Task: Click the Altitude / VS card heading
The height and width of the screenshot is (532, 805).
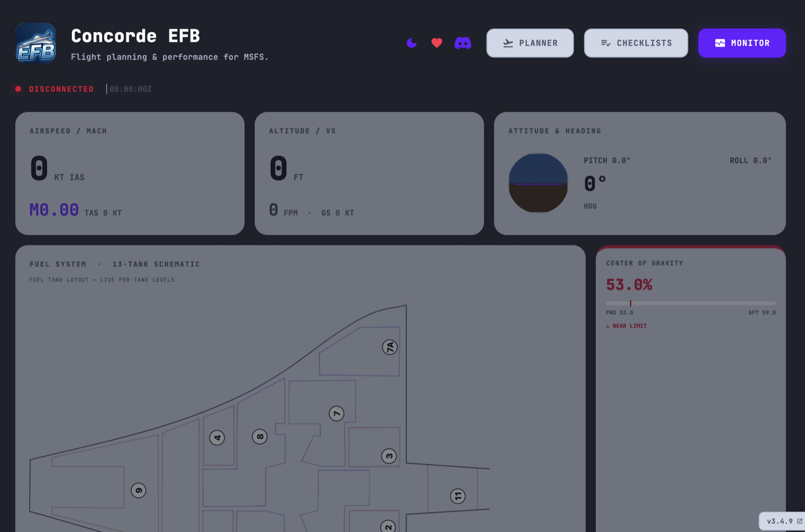Action: [x=302, y=131]
